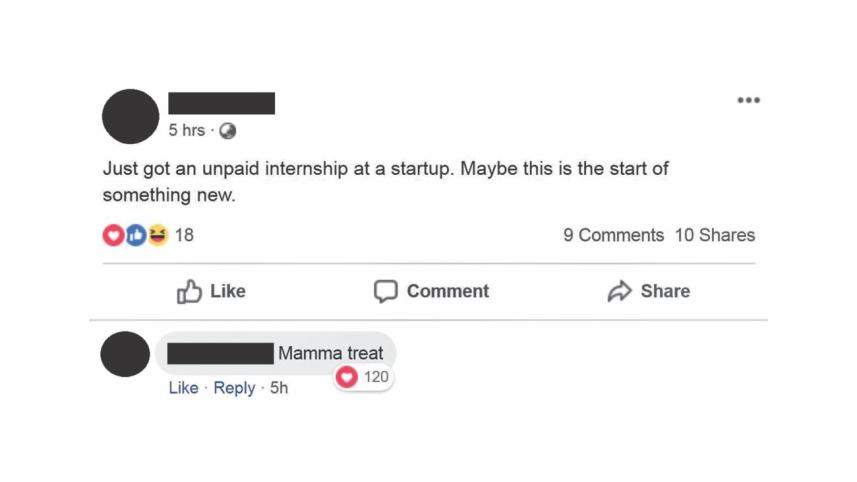Open the "9 Comments" link
Viewport: 857px width, 482px height.
613,235
